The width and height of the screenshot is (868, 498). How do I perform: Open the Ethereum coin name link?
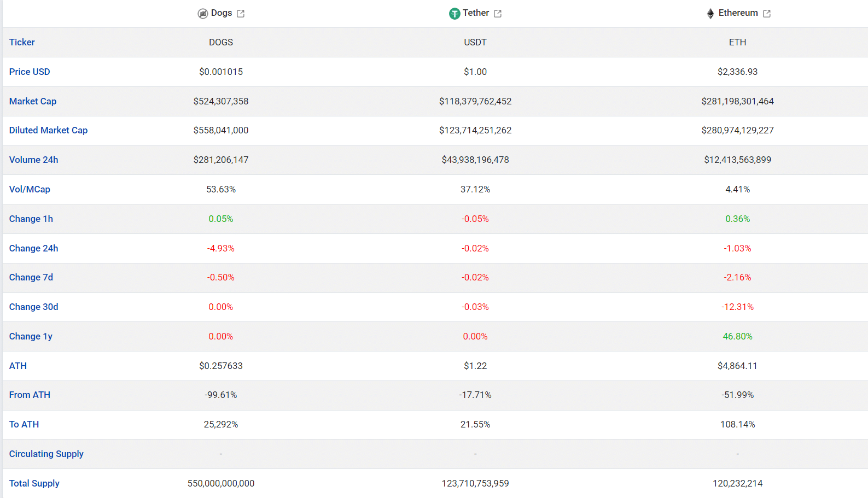point(738,13)
